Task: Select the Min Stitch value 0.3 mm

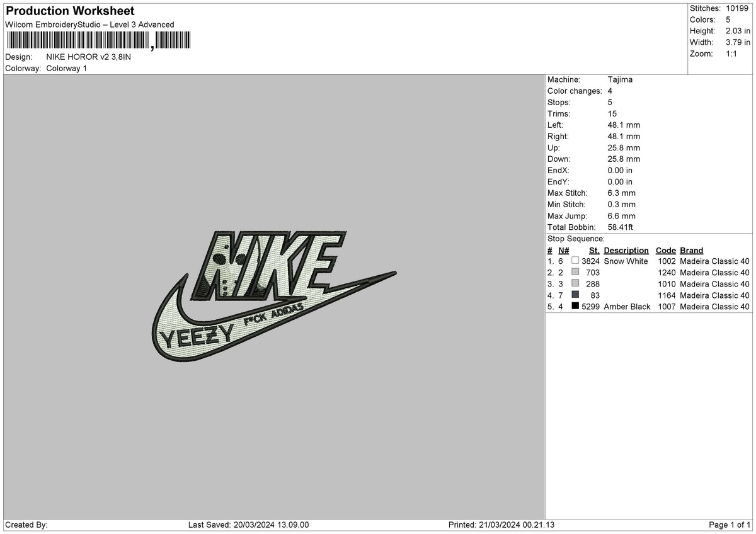Action: click(x=622, y=204)
